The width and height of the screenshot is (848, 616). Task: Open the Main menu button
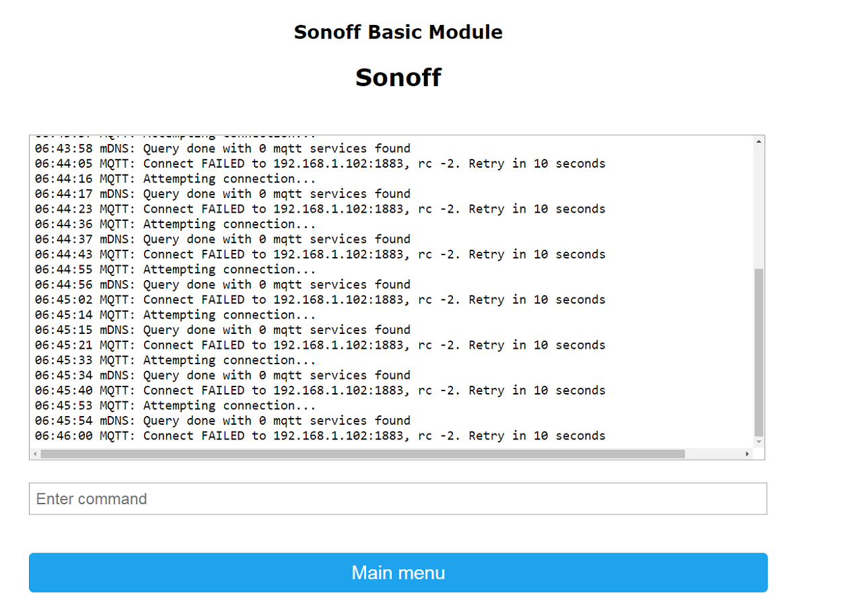pos(398,573)
